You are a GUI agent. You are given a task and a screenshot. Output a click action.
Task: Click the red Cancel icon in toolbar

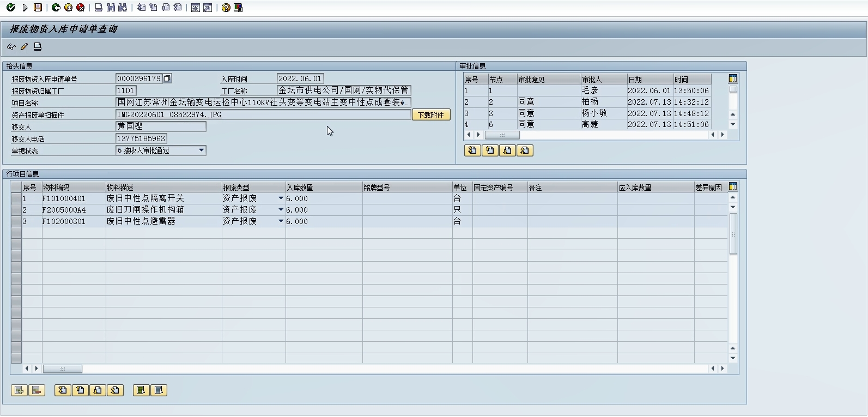pyautogui.click(x=81, y=8)
